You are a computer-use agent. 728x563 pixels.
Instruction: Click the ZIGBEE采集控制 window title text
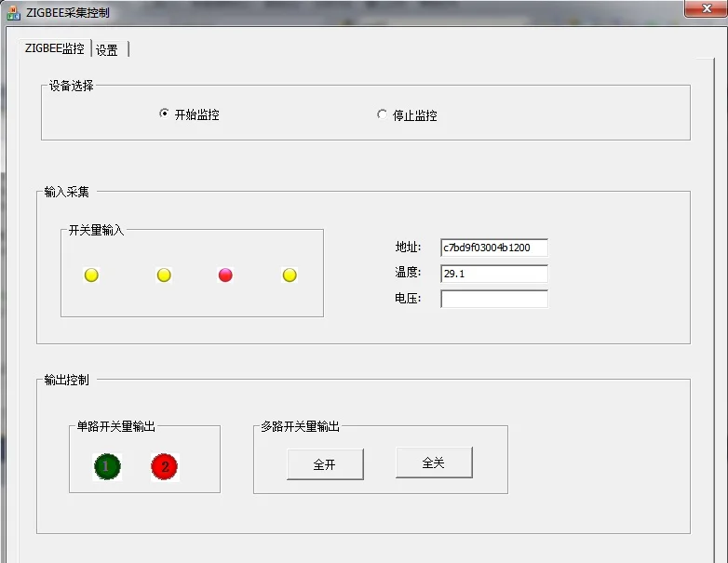point(68,12)
